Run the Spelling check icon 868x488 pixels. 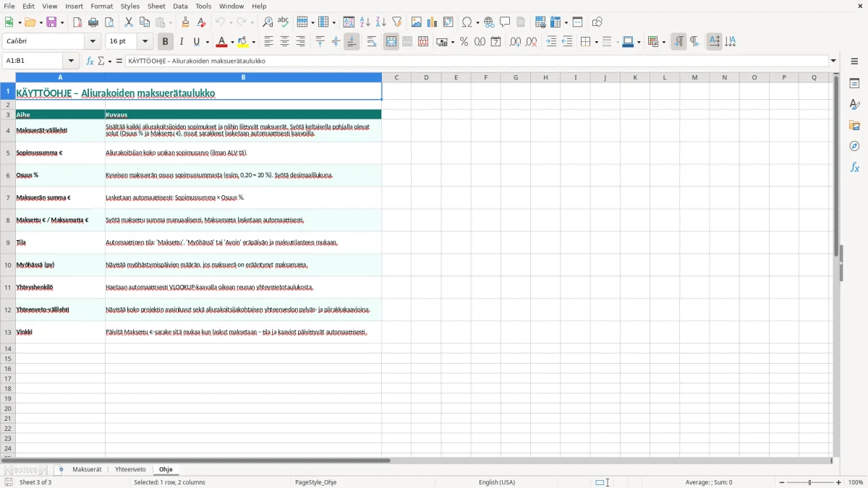pos(283,22)
